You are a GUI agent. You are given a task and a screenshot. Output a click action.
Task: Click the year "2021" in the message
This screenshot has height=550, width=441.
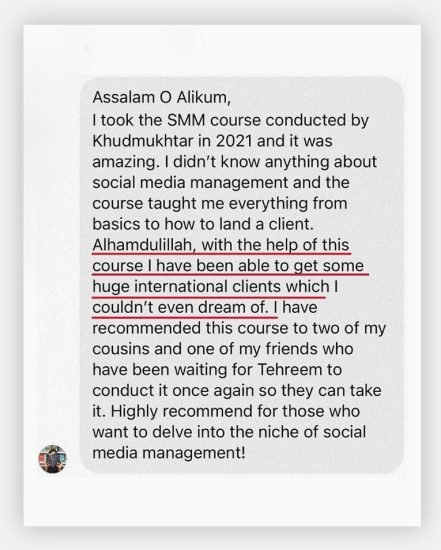tap(234, 141)
